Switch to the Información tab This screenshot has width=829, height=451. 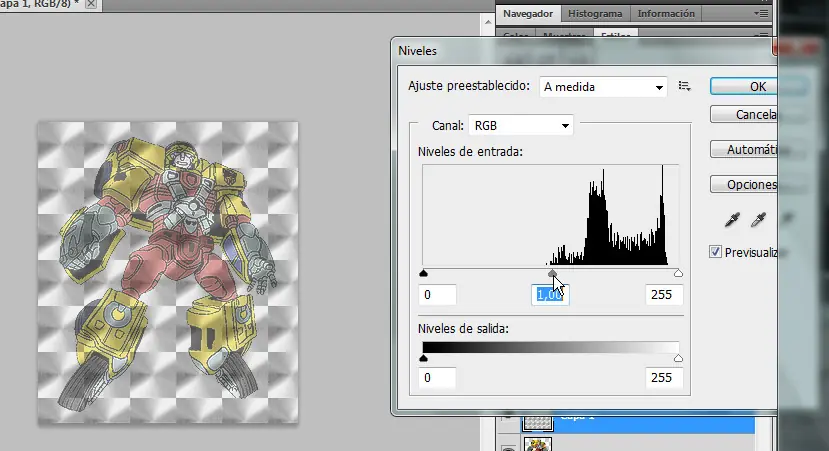point(666,14)
